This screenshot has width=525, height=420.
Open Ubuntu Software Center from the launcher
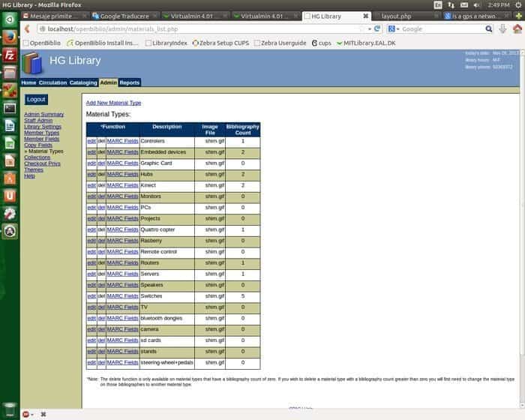pyautogui.click(x=10, y=178)
